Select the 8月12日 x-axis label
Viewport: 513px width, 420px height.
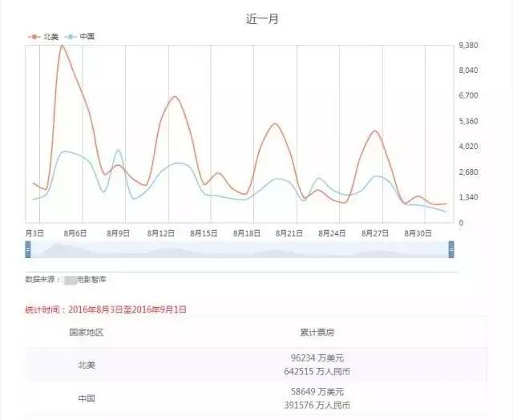[163, 232]
